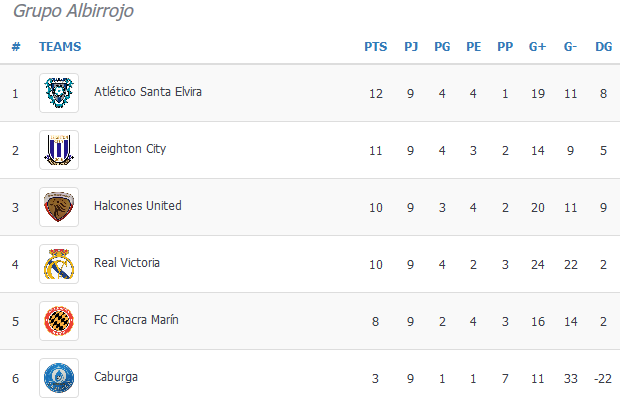Open the FC Chacra Marín badge

pyautogui.click(x=59, y=321)
